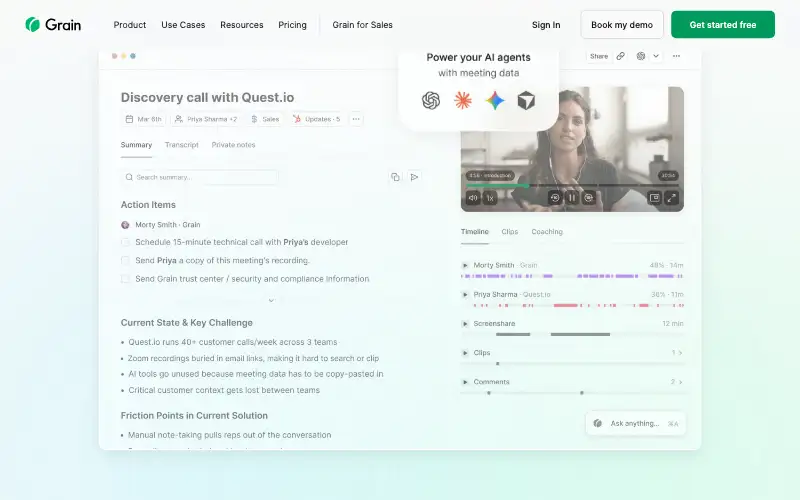Click the Search summary input field
The image size is (800, 500).
200,177
